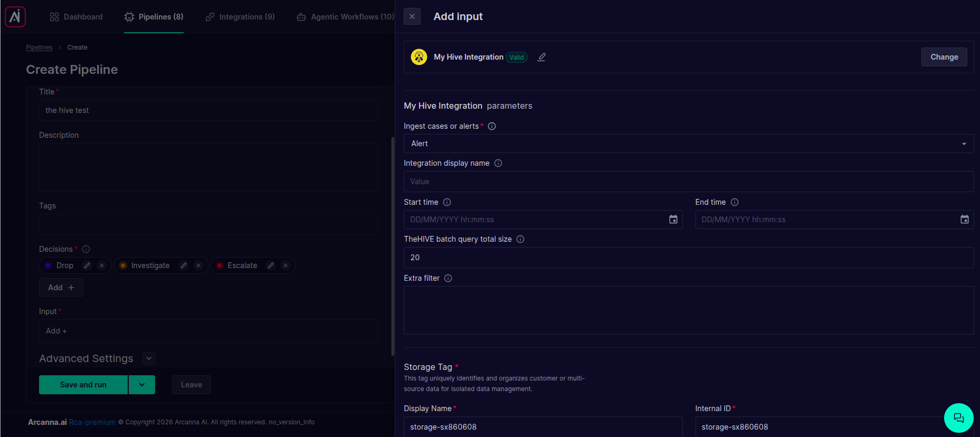Follow the Pipelines breadcrumb link
The width and height of the screenshot is (980, 437).
[x=39, y=47]
